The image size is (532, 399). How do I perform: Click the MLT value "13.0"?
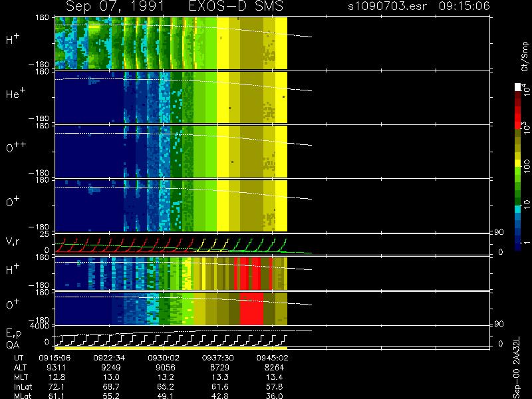pyautogui.click(x=111, y=377)
